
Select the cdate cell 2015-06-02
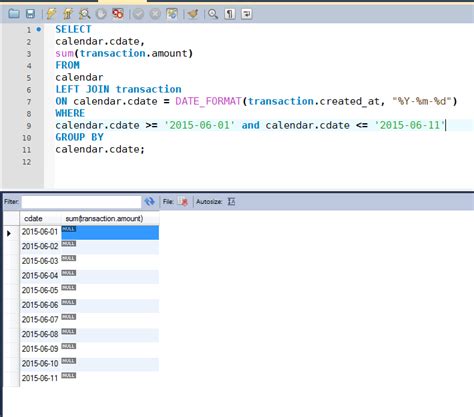[40, 247]
